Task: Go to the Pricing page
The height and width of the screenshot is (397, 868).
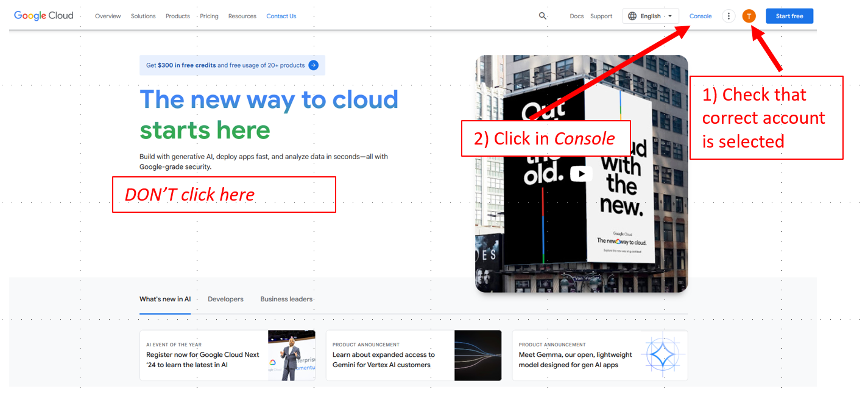Action: pos(209,16)
